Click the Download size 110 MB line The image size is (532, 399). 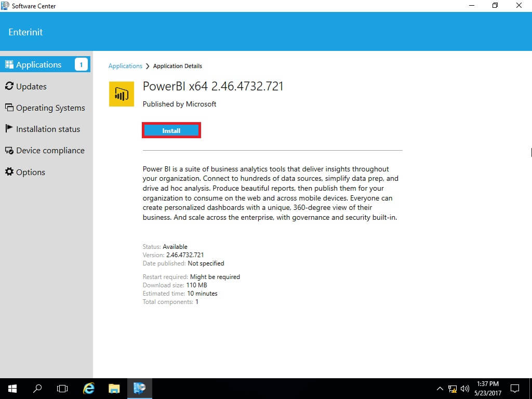[x=175, y=285]
